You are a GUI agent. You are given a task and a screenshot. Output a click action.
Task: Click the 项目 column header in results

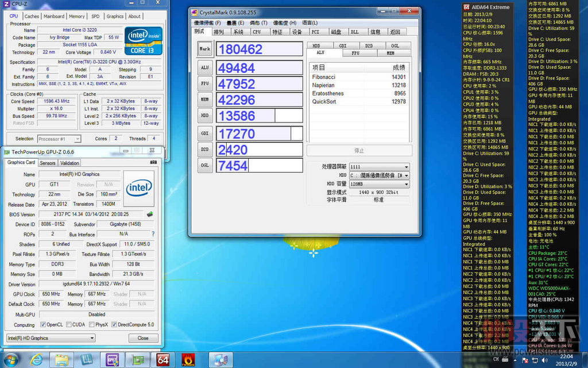pos(336,68)
